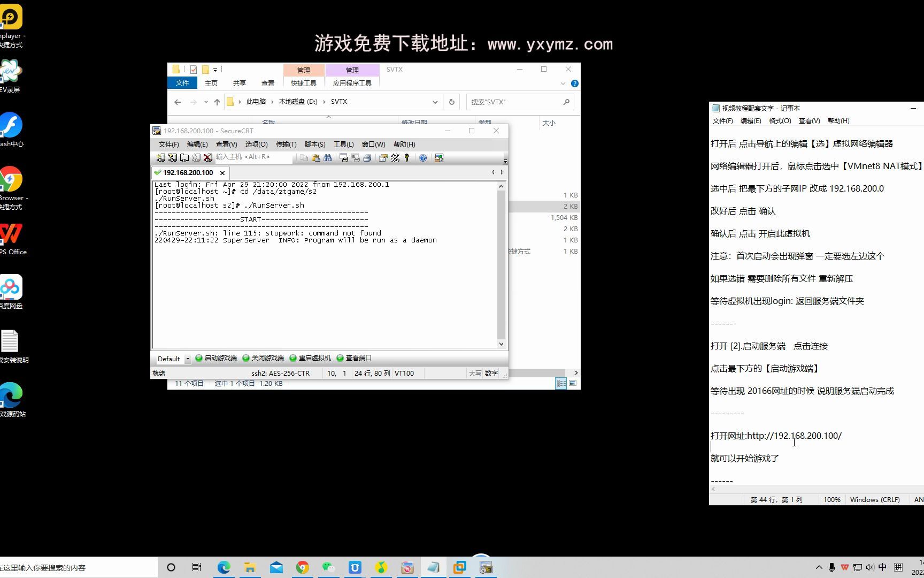Click the Print Selection icon in SecureCRT
This screenshot has width=924, height=578.
(x=356, y=158)
